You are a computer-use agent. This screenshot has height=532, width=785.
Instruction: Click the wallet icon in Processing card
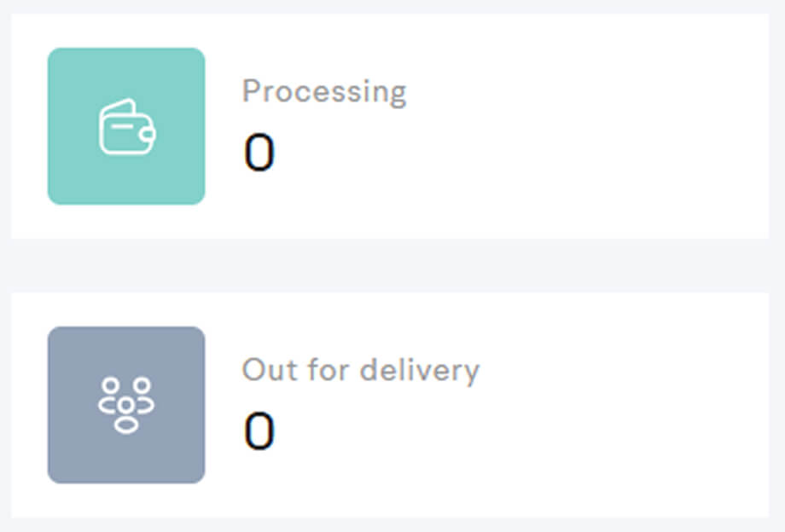(x=126, y=128)
